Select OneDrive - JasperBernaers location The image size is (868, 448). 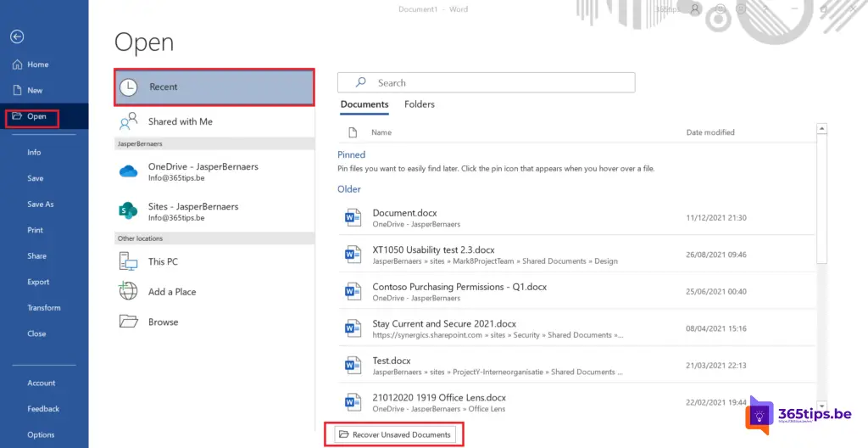(214, 171)
